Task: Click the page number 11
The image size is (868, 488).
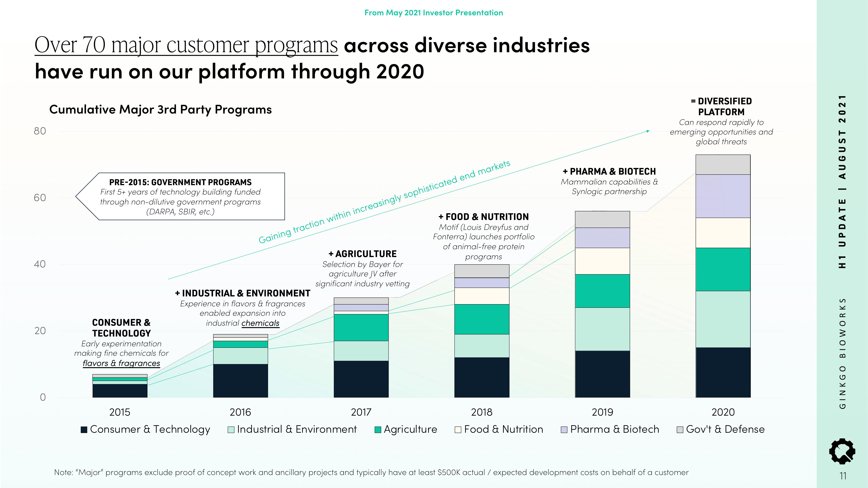Action: pos(843,476)
